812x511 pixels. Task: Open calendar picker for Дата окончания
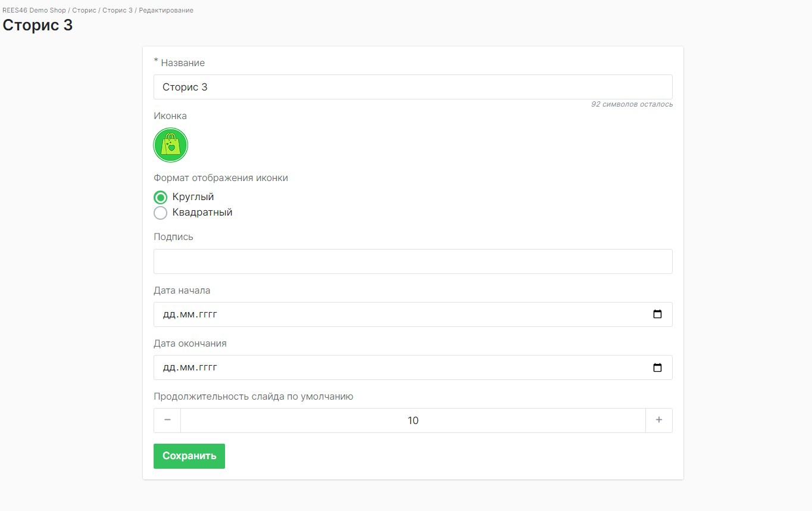pos(657,367)
